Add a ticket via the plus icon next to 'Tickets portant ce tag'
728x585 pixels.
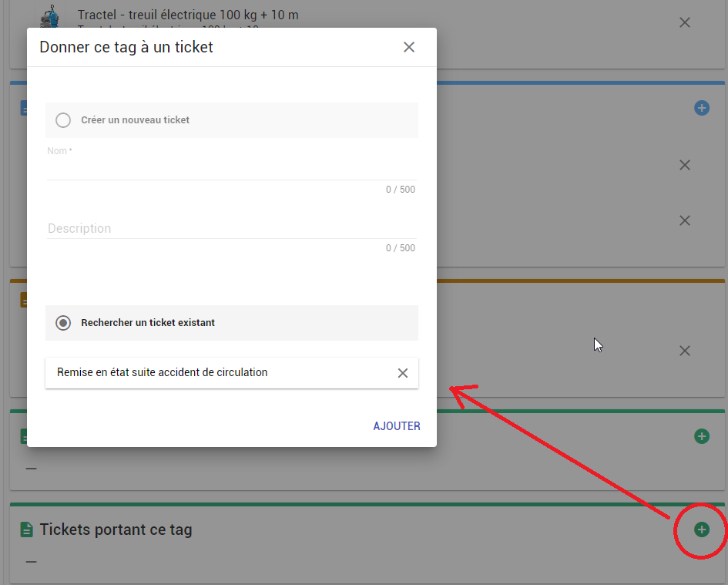701,530
